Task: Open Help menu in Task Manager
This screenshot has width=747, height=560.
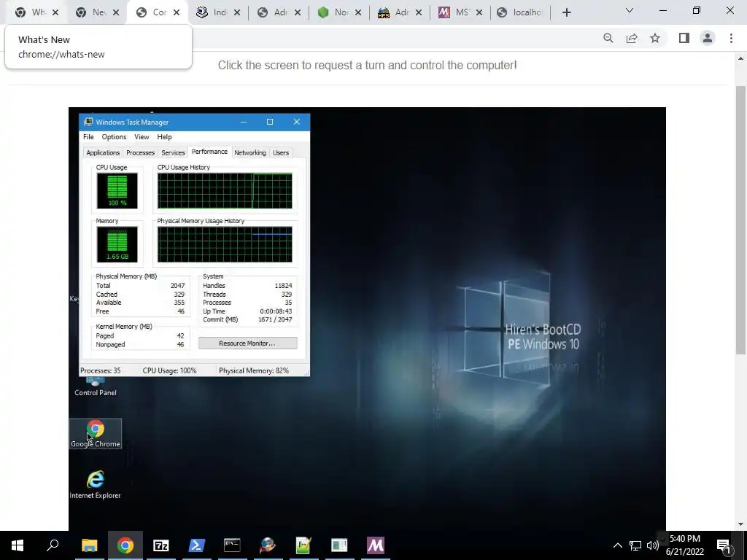Action: pyautogui.click(x=164, y=136)
